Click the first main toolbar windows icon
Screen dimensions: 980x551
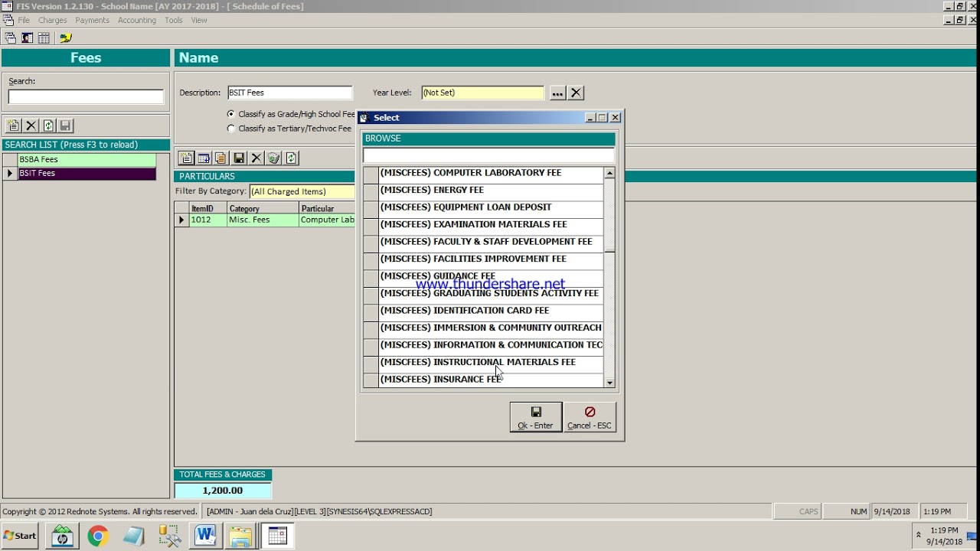pos(10,37)
